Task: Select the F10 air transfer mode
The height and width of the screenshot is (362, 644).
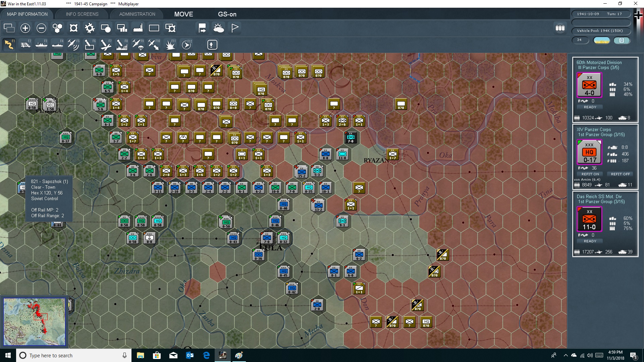Action: [x=154, y=45]
